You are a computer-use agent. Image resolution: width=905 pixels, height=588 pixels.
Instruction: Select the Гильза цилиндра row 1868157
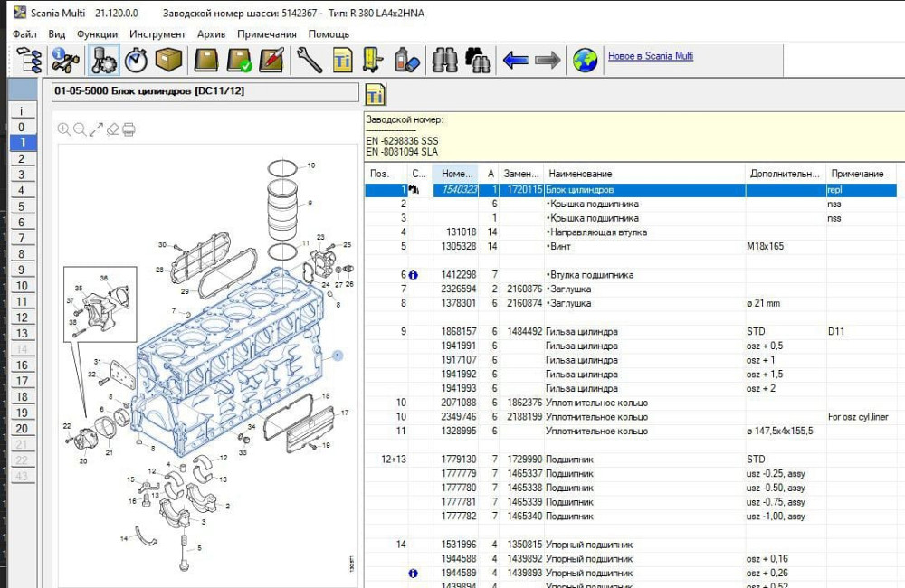pos(581,332)
